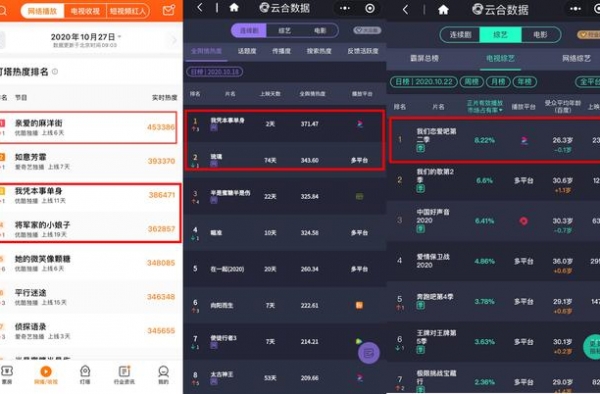Select the 周榜 filter pill
The width and height of the screenshot is (600, 394).
click(x=471, y=81)
